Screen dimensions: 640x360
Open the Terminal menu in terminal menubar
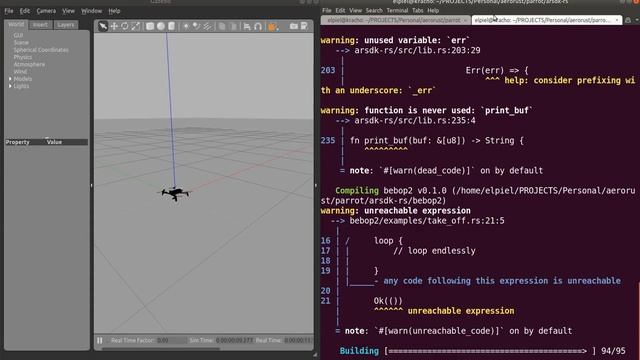click(397, 11)
